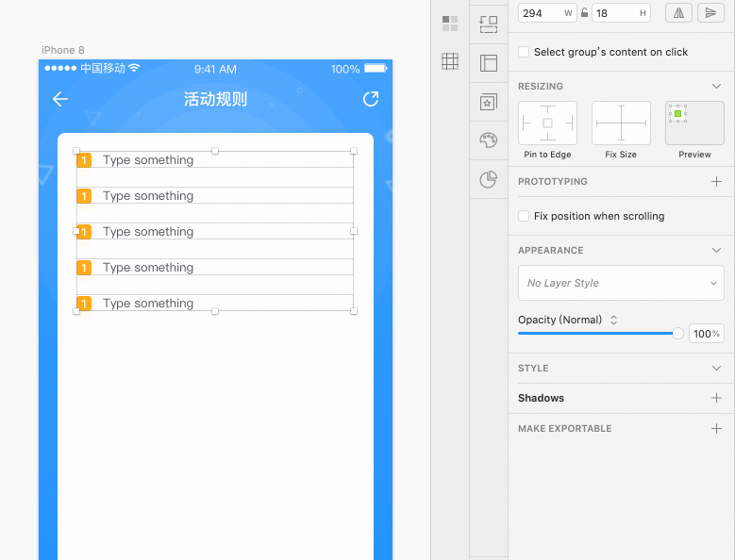Click the opacity slider handle
The width and height of the screenshot is (735, 560).
coord(677,333)
